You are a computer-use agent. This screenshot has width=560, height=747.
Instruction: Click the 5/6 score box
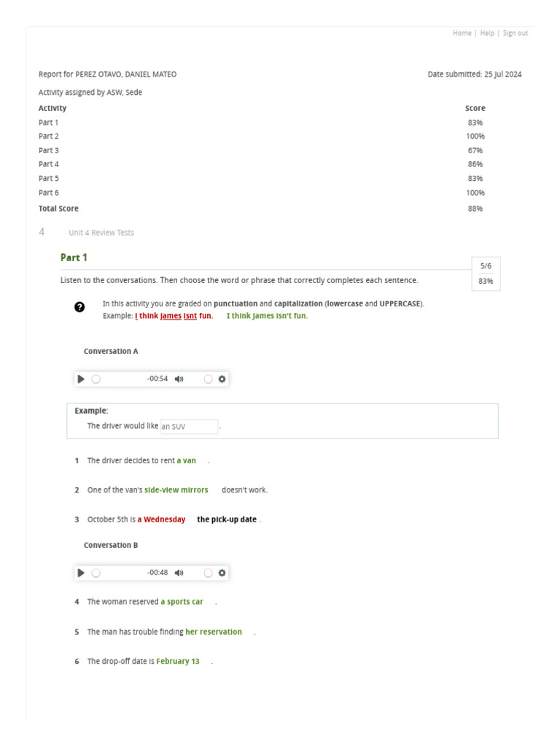[x=486, y=266]
